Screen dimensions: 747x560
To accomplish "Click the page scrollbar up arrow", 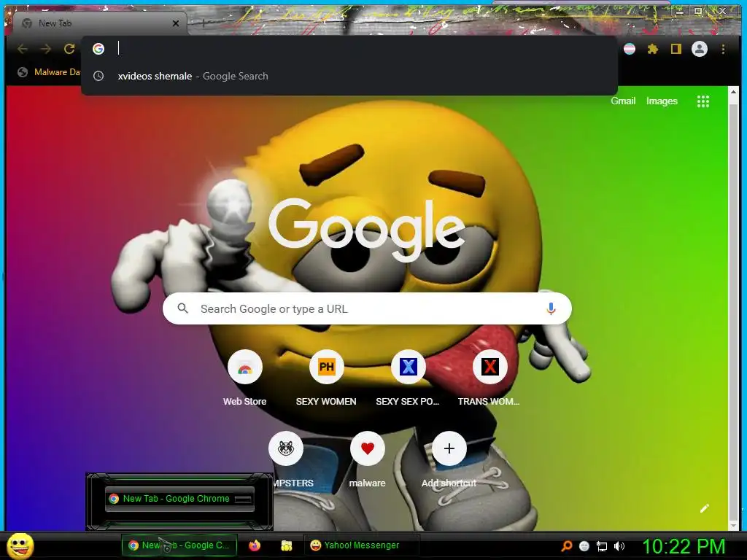I will coord(733,92).
